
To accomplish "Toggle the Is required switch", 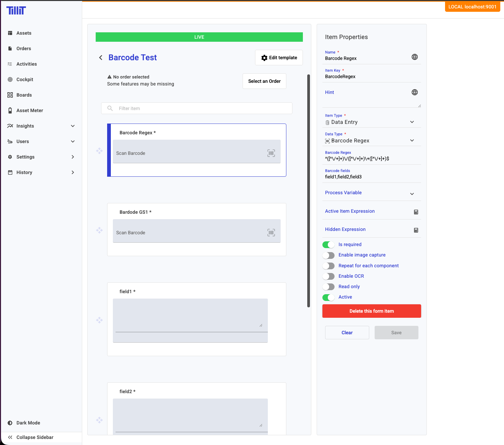I will coord(328,245).
